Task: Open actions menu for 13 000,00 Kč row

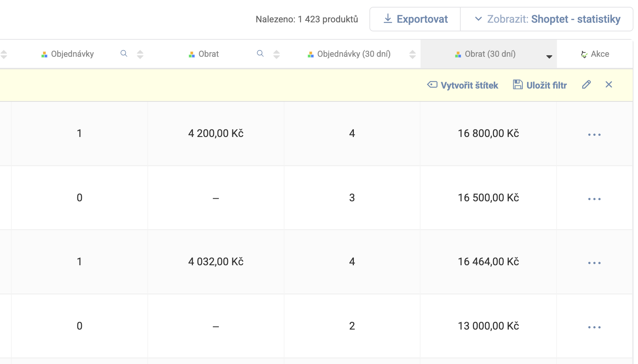Action: (x=594, y=327)
